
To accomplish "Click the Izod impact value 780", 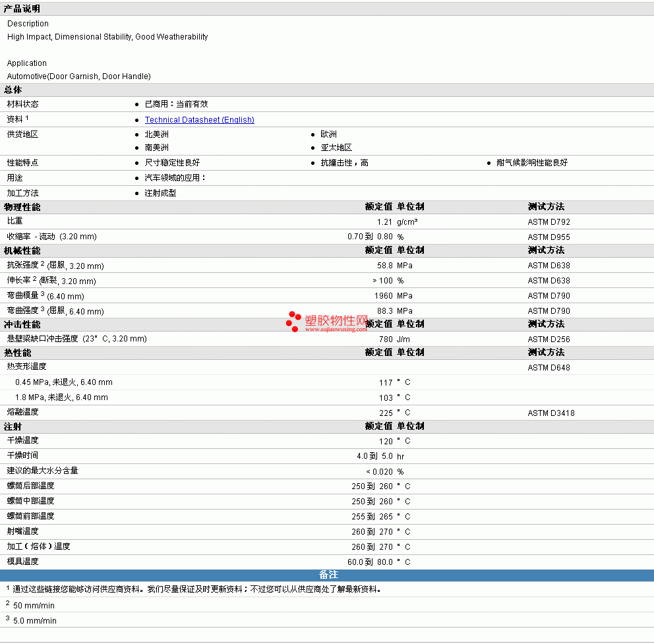I will [x=386, y=339].
